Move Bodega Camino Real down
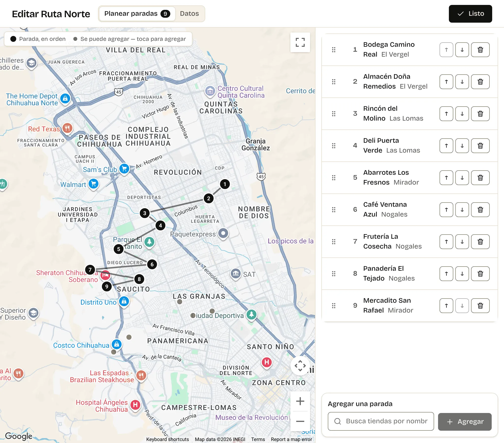Viewport: 504px width, 443px height. pos(462,50)
